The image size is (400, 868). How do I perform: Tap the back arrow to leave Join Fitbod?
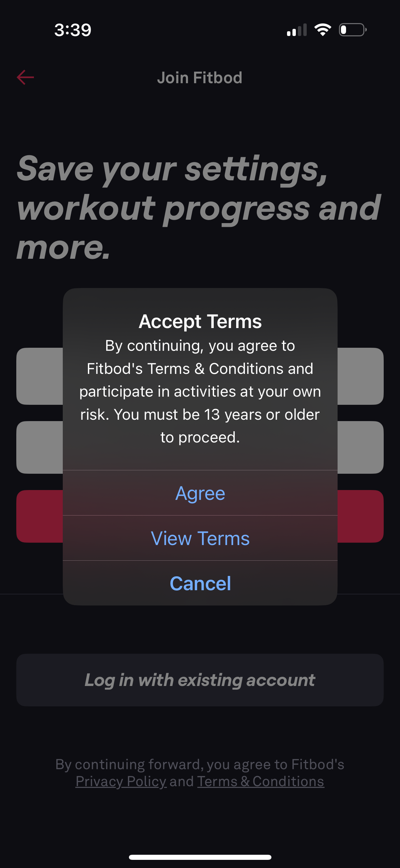pyautogui.click(x=25, y=77)
